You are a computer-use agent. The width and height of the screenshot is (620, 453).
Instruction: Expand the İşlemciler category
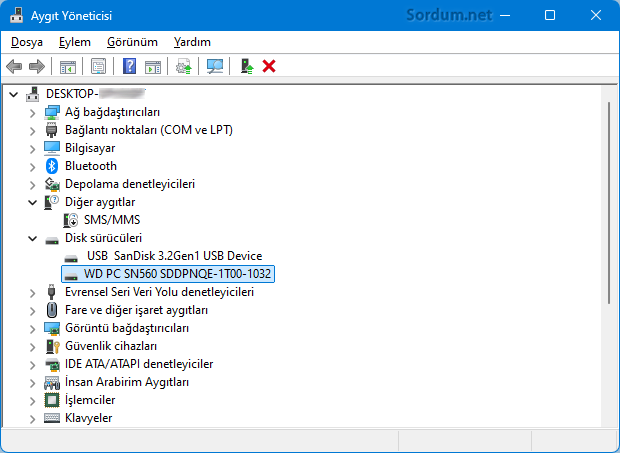(x=32, y=400)
